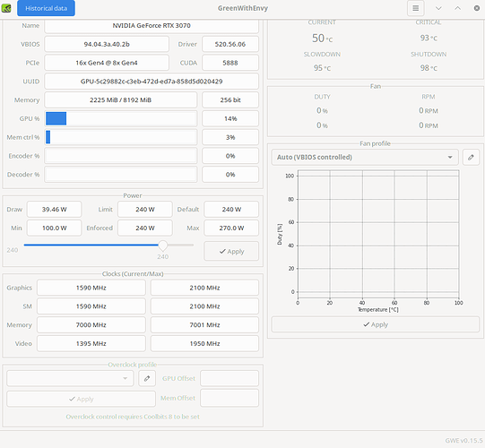Select the NVIDIA GeForce RTX 3070 name field

152,26
